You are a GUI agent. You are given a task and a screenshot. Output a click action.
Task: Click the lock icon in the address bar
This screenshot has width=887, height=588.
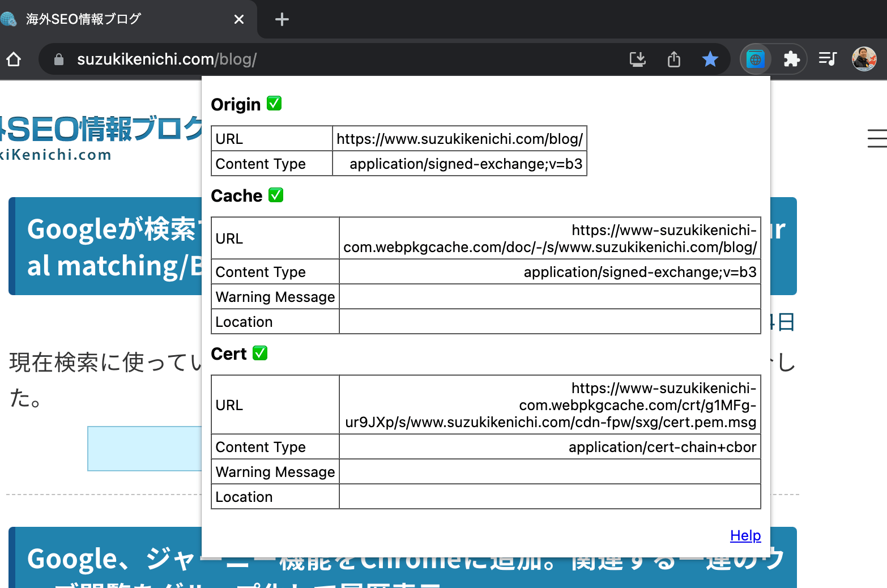(59, 59)
